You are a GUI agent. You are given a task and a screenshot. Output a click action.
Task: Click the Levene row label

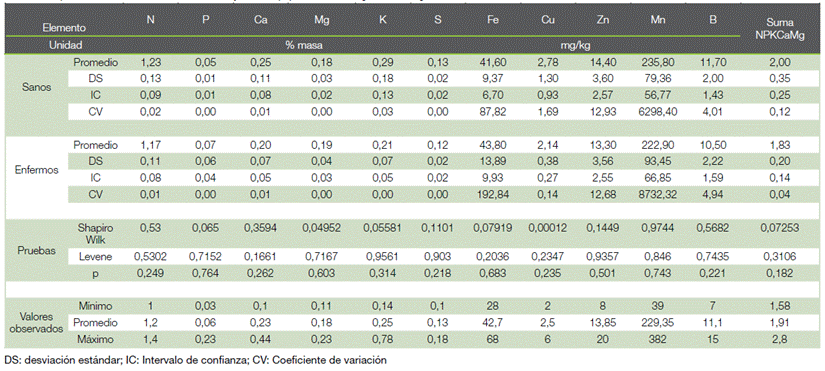pos(96,257)
